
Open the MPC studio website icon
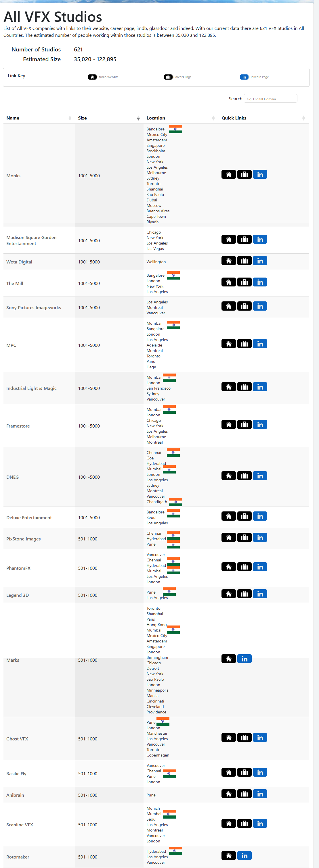pos(228,344)
